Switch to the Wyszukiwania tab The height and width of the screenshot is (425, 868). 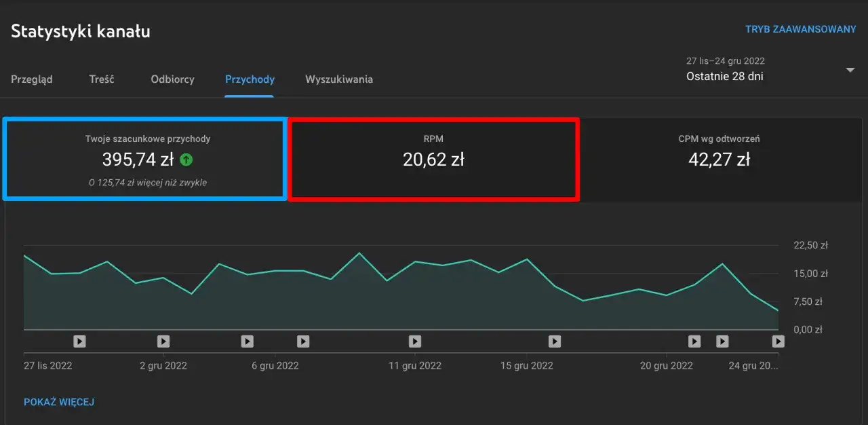point(338,79)
